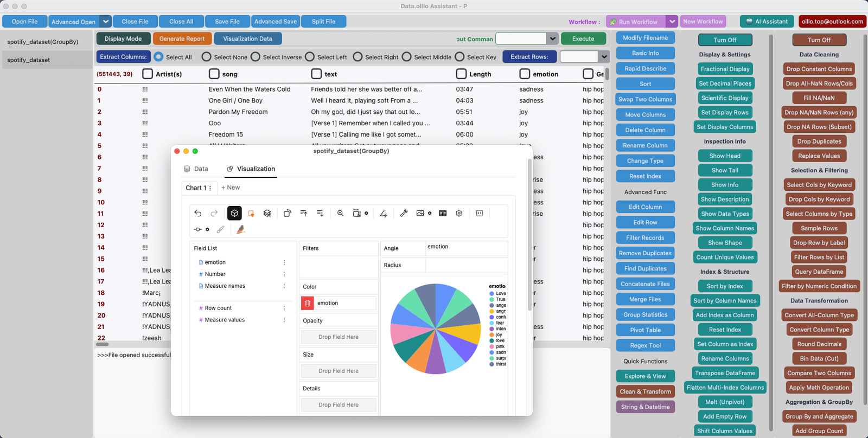Screen dimensions: 868x438
Task: Click the wrench icon in chart toolbar
Action: pyautogui.click(x=404, y=214)
